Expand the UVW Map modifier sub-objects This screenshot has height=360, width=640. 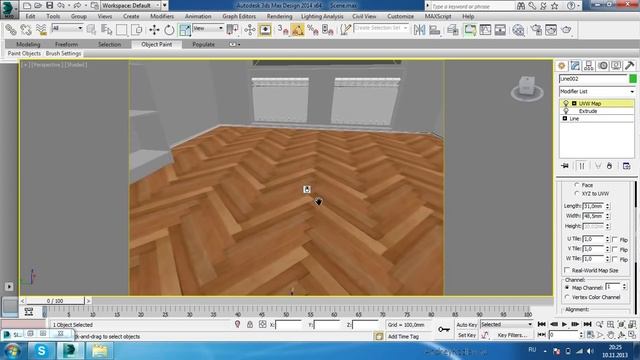coord(574,104)
